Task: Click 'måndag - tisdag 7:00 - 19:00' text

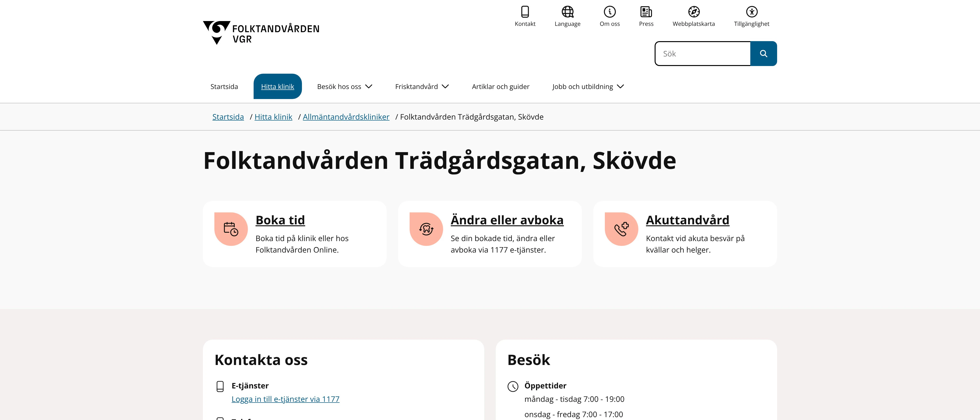Action: point(574,399)
